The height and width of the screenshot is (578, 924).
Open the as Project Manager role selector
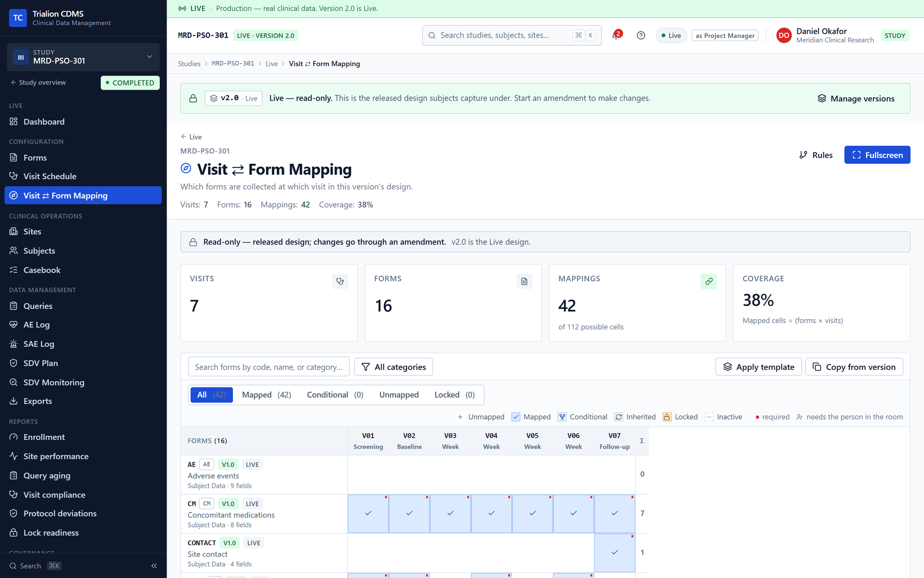(725, 36)
